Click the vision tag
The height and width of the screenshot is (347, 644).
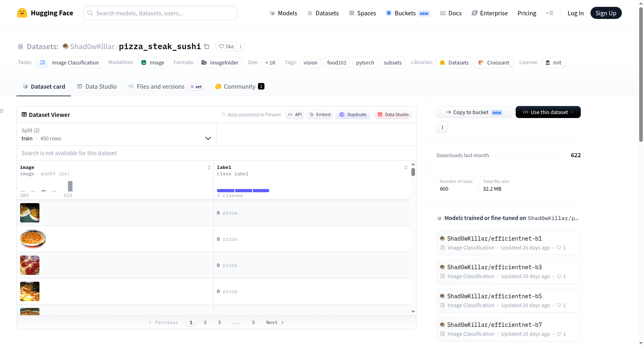click(310, 62)
